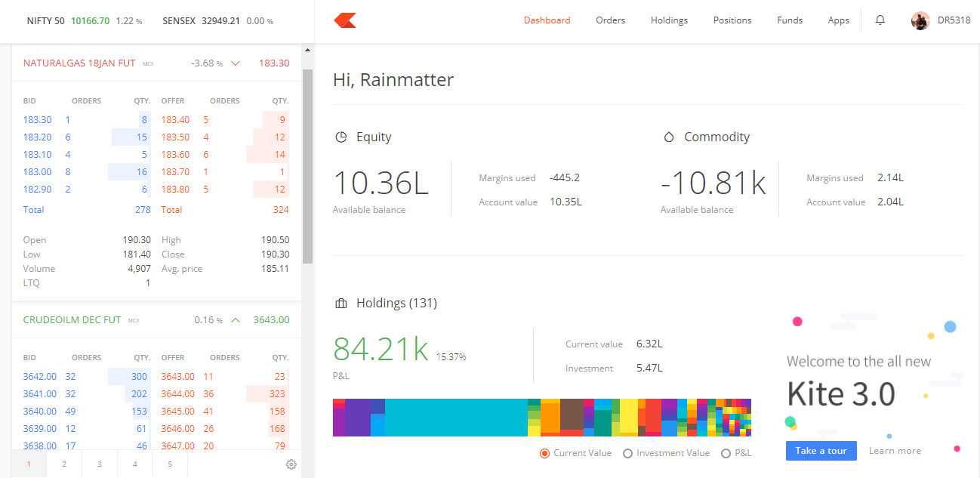Click the Equity available balance 10.36L
The height and width of the screenshot is (478, 980).
(381, 183)
